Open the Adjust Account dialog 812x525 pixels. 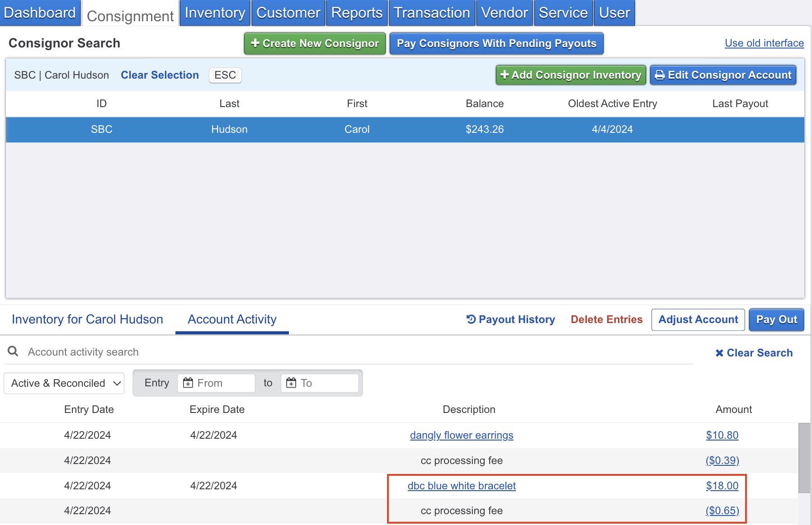click(698, 319)
